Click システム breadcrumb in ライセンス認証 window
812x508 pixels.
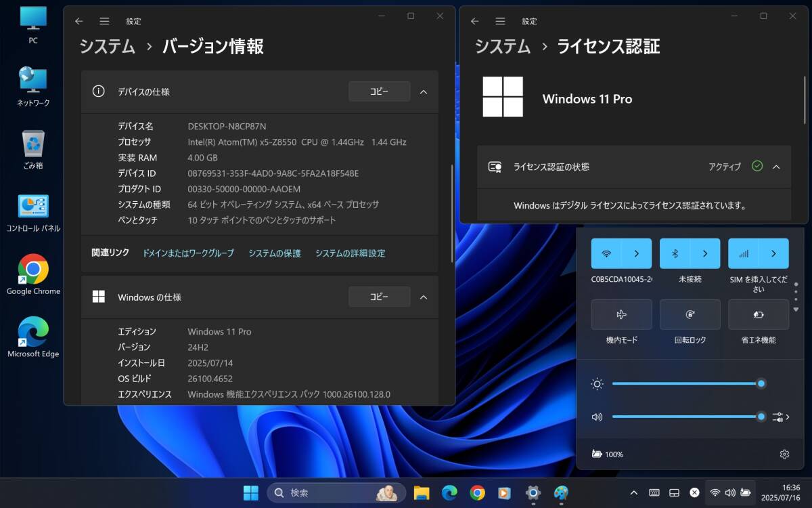[503, 46]
